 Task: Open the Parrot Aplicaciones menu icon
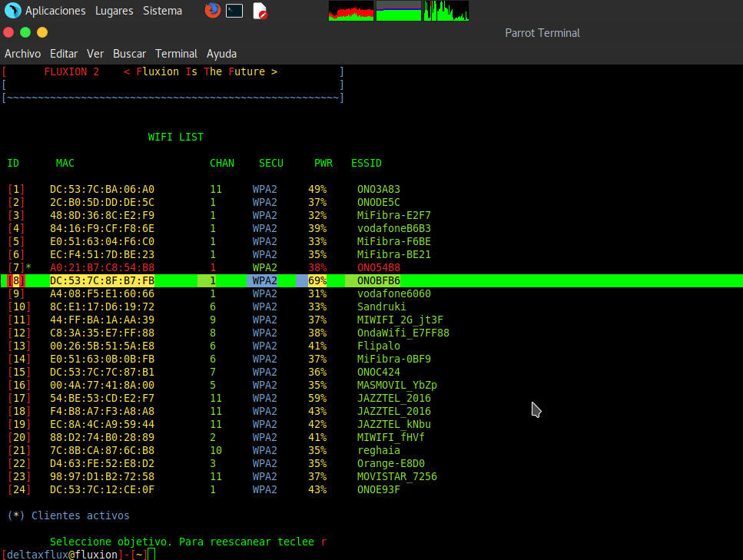(x=12, y=11)
